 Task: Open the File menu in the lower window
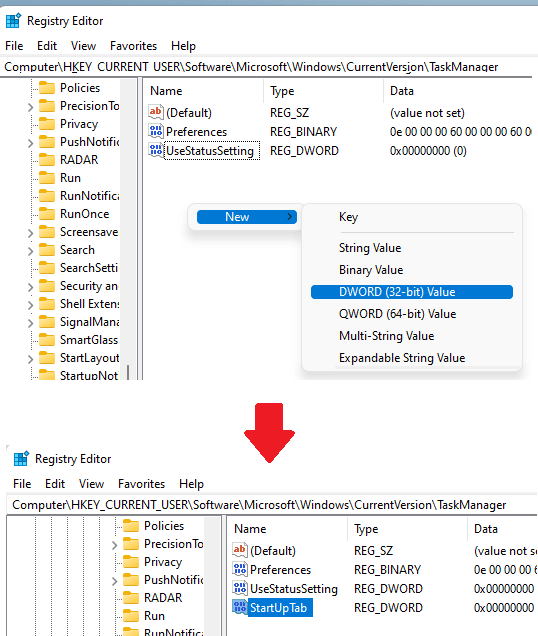point(22,484)
